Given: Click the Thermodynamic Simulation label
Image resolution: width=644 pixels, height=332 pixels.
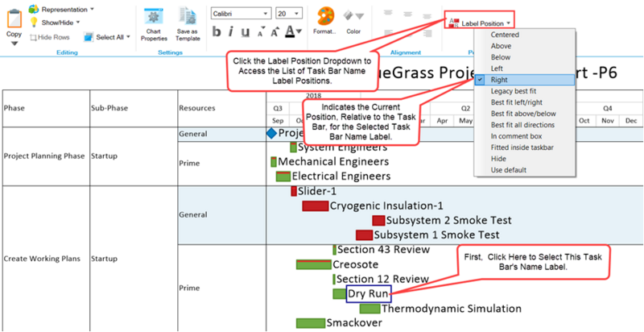Looking at the screenshot, I should pos(452,309).
